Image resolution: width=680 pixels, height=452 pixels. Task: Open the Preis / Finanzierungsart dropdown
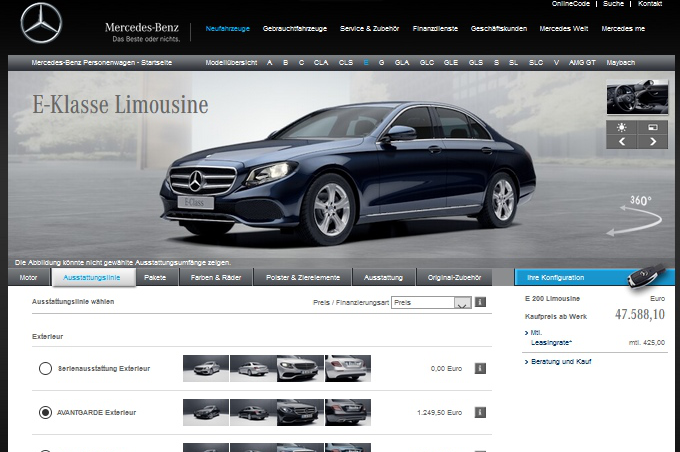[x=431, y=302]
